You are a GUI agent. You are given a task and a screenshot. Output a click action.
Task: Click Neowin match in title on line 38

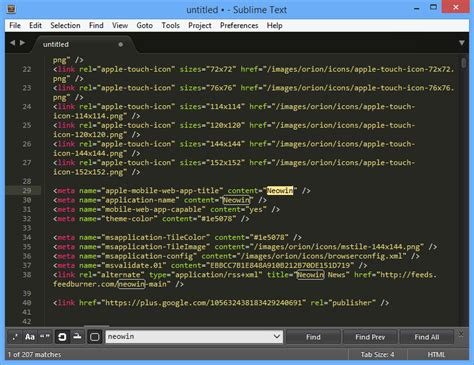pos(310,275)
